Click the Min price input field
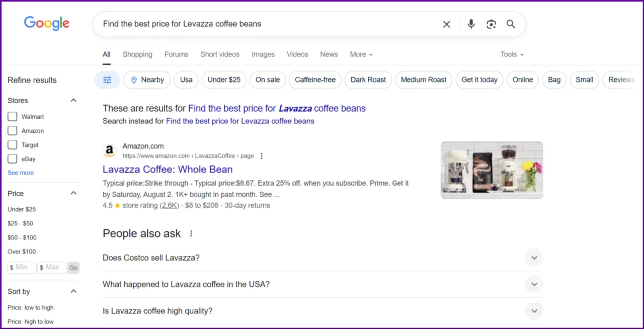 click(x=22, y=267)
